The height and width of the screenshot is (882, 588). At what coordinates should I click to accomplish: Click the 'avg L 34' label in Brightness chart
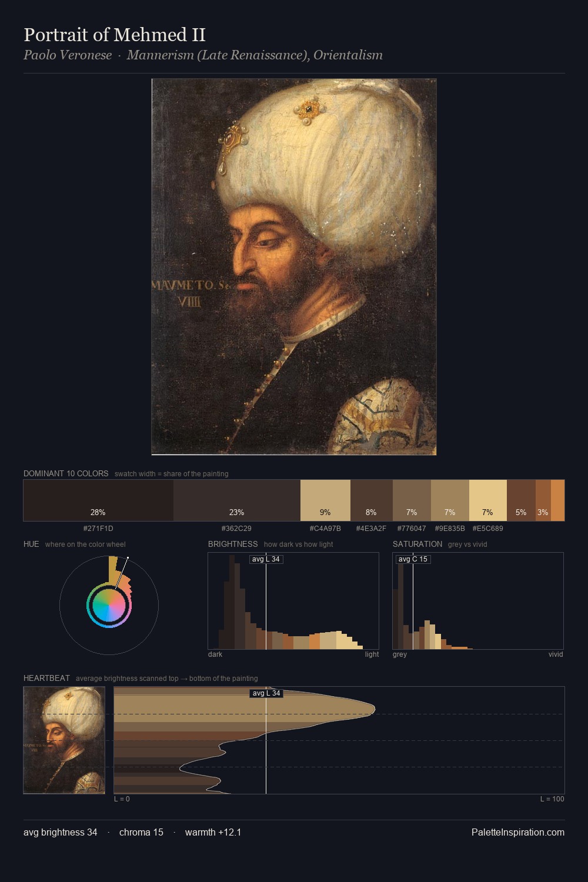coord(266,559)
